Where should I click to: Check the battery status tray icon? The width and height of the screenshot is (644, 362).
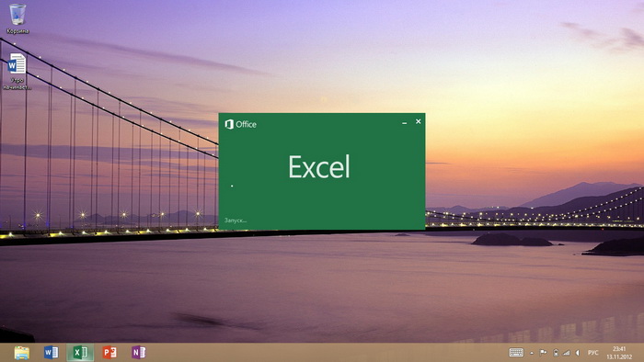556,353
